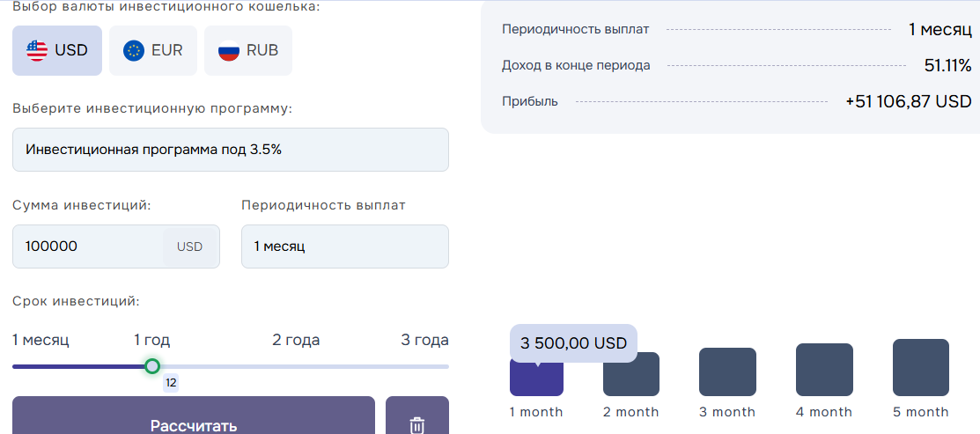The image size is (980, 434).
Task: Click the US flag icon
Action: [x=37, y=50]
